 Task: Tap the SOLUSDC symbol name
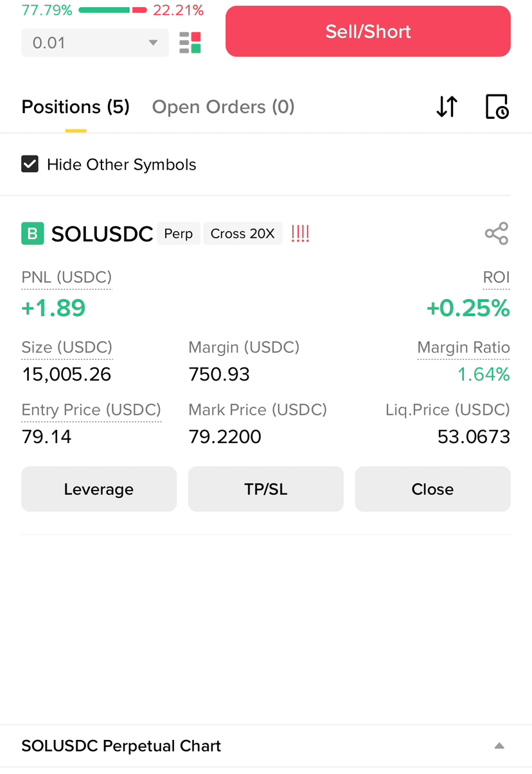click(102, 234)
